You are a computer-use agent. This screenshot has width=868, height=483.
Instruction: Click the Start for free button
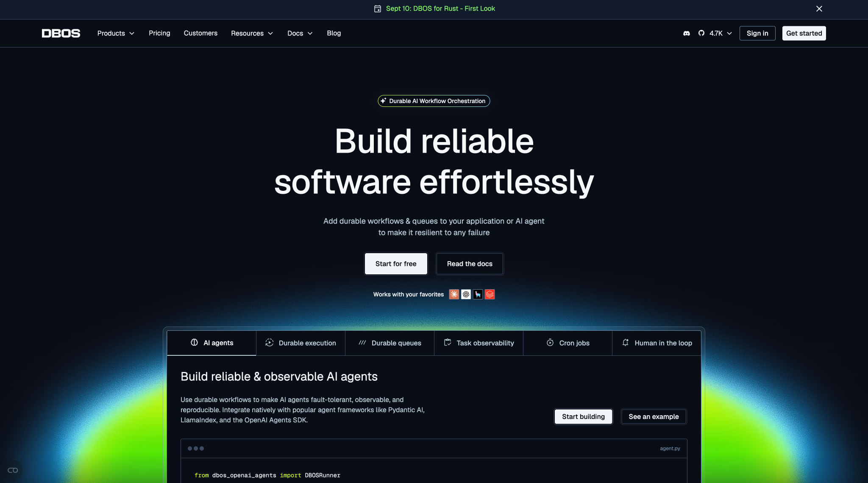(396, 264)
